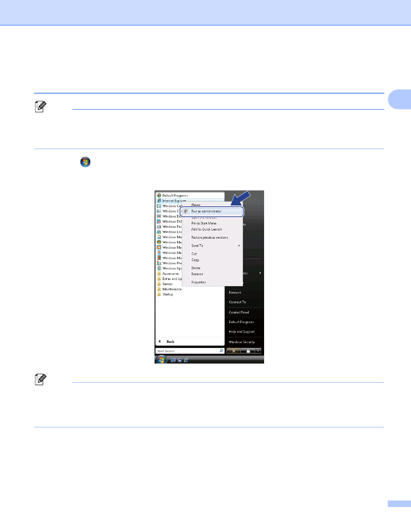Choose Pin to Start Menu
Viewport: 411px width, 532px height.
pos(204,223)
